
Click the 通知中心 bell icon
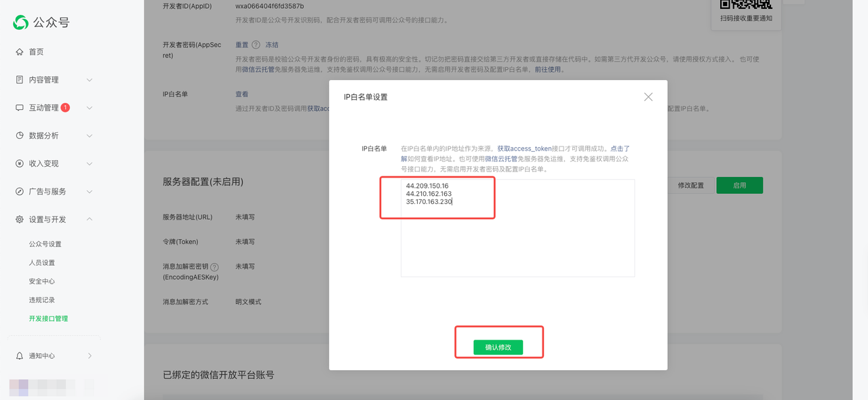click(x=20, y=356)
